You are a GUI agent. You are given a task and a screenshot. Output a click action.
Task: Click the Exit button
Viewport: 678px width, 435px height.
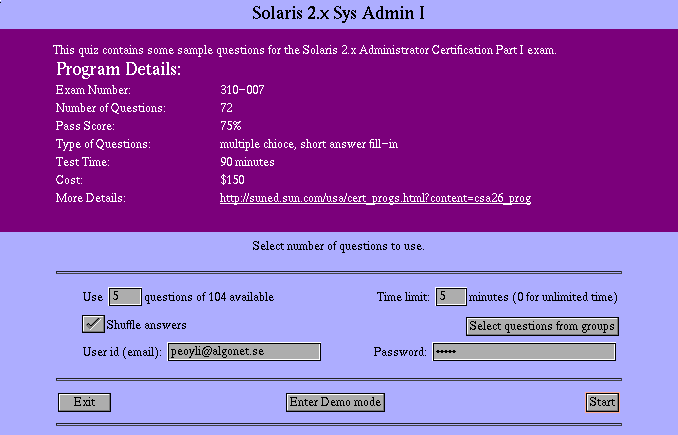[x=84, y=402]
